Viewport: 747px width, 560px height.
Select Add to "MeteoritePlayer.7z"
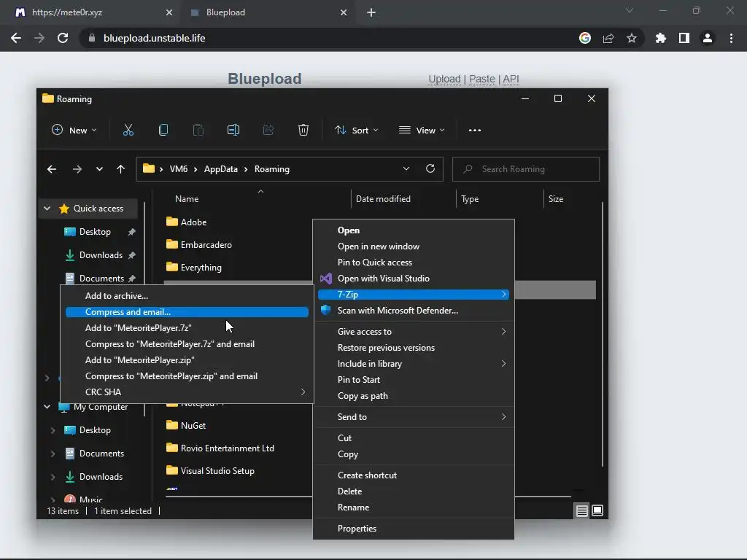187,328
